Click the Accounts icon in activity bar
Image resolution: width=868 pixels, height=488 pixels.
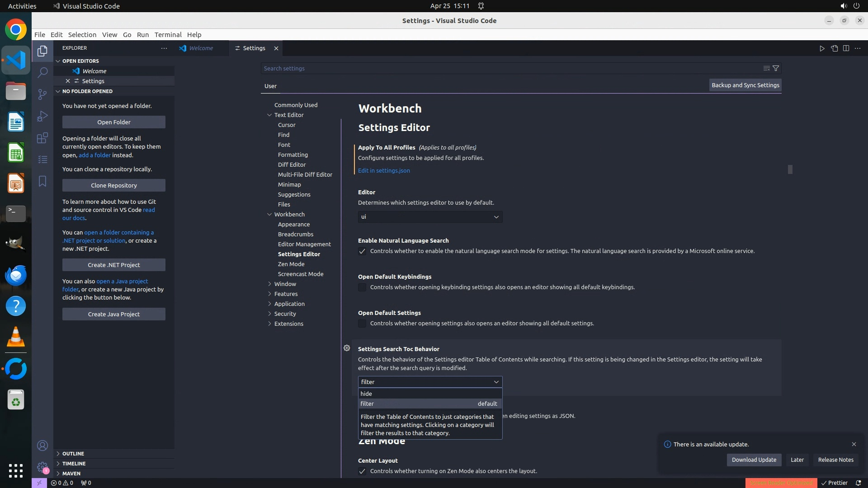click(42, 446)
